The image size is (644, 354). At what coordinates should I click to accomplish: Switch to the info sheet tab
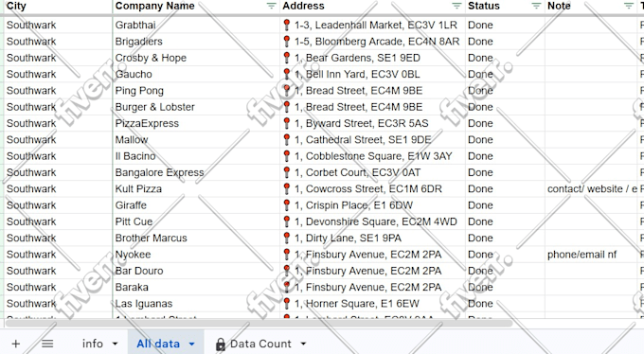93,344
